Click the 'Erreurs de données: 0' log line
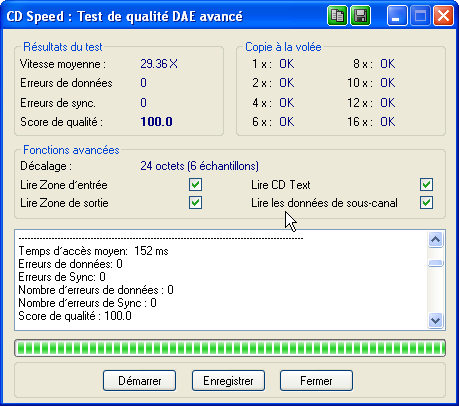Viewport: 459px width, 406px height. (70, 264)
